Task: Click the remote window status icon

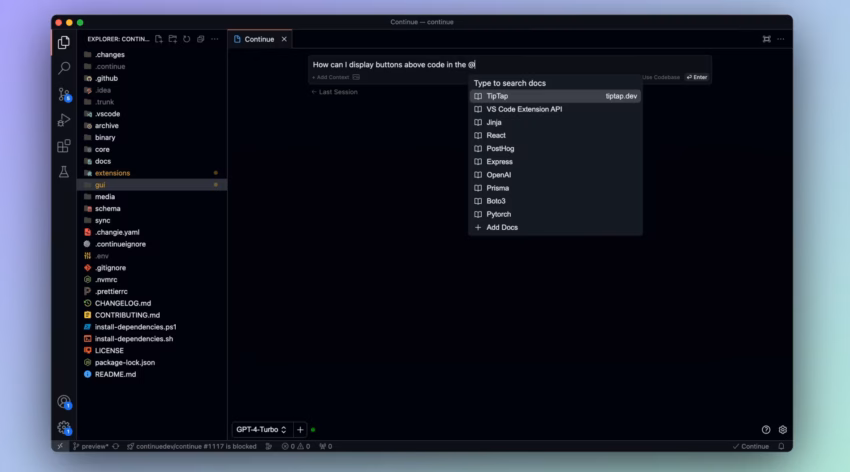Action: coord(60,447)
